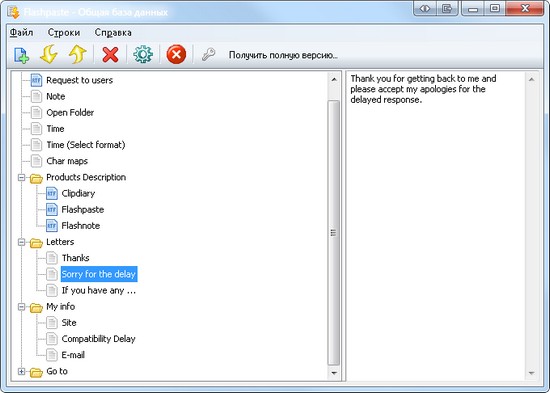
Task: Click the red circle close icon
Action: tap(176, 55)
